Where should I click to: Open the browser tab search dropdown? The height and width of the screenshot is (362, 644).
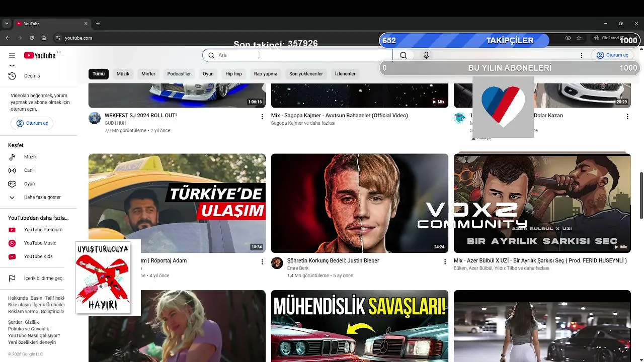7,24
